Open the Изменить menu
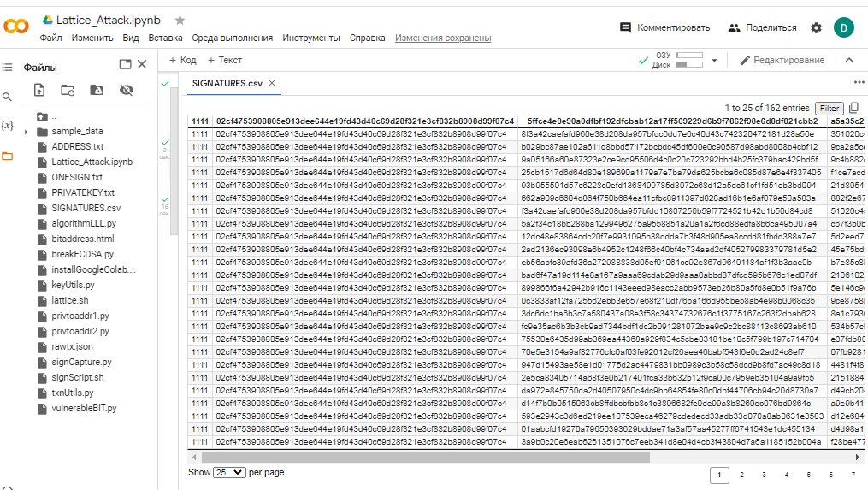This screenshot has width=868, height=490. coord(92,38)
